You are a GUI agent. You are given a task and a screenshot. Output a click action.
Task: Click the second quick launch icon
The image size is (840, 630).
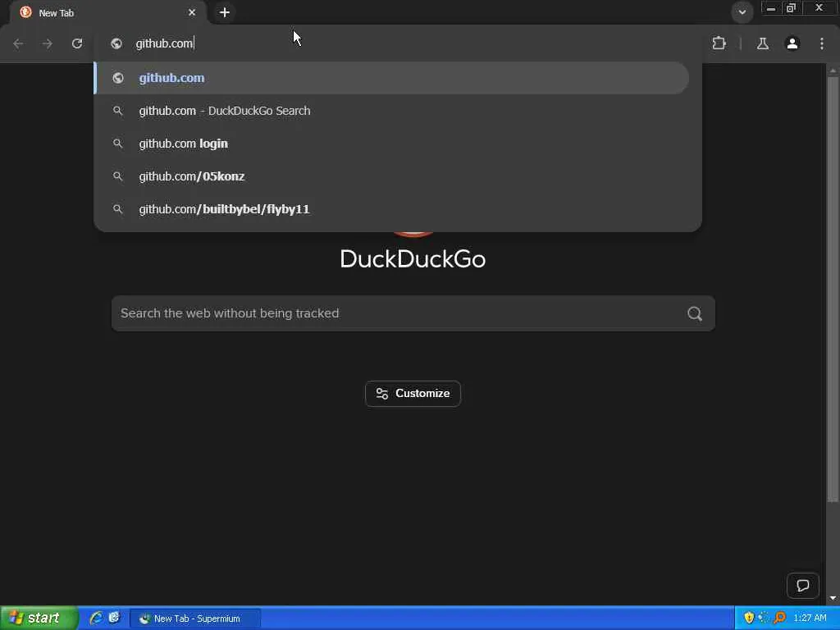tap(114, 618)
